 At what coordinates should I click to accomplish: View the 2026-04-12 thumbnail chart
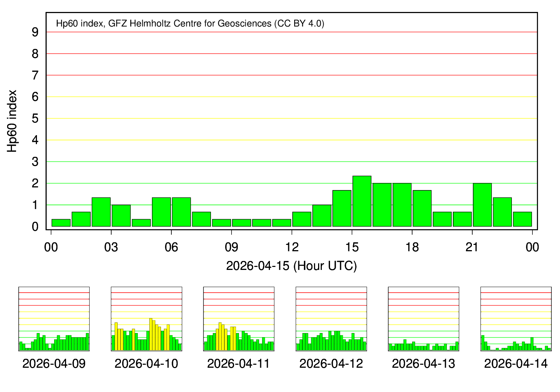tap(331, 319)
